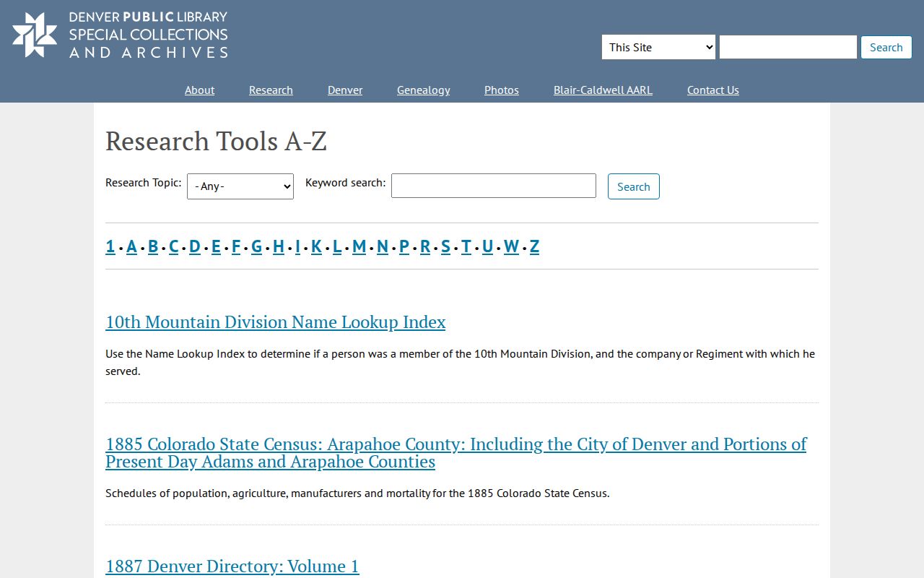The height and width of the screenshot is (578, 924).
Task: Go to the Photos menu item
Action: click(x=502, y=90)
